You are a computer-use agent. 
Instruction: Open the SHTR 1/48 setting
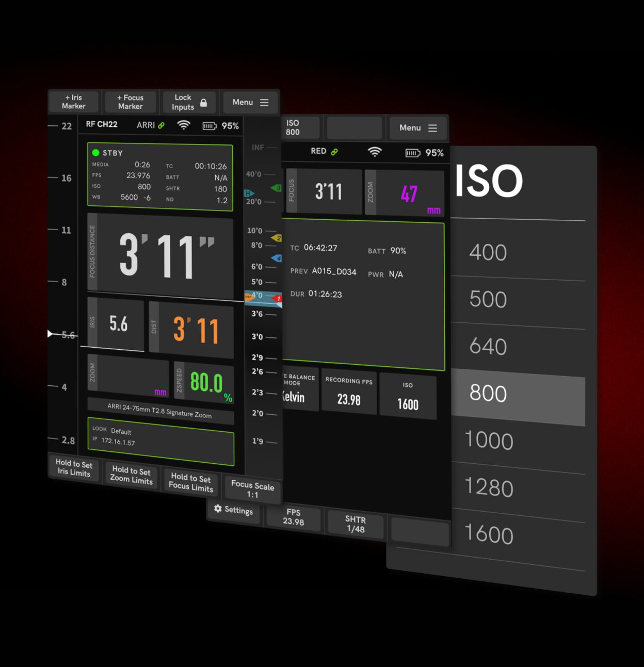[356, 524]
